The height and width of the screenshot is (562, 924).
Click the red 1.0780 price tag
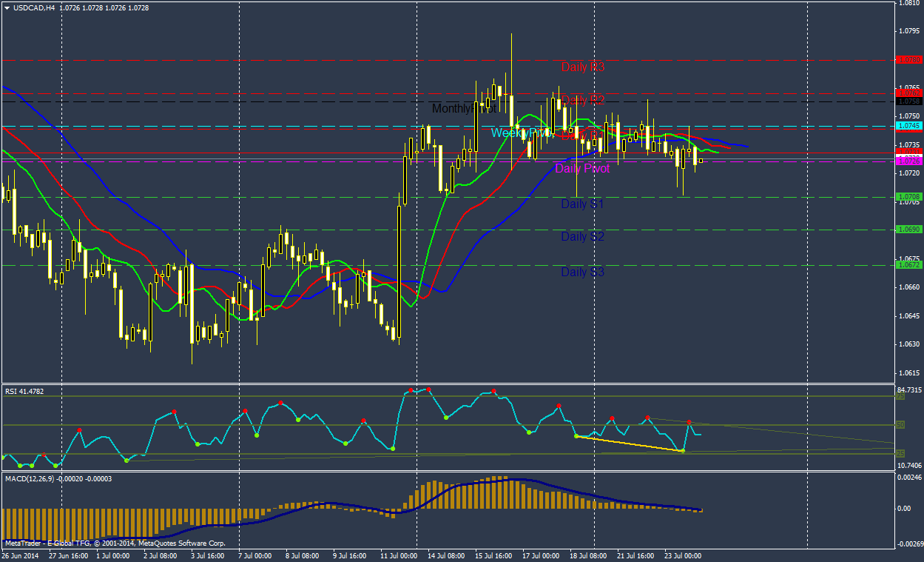point(908,59)
